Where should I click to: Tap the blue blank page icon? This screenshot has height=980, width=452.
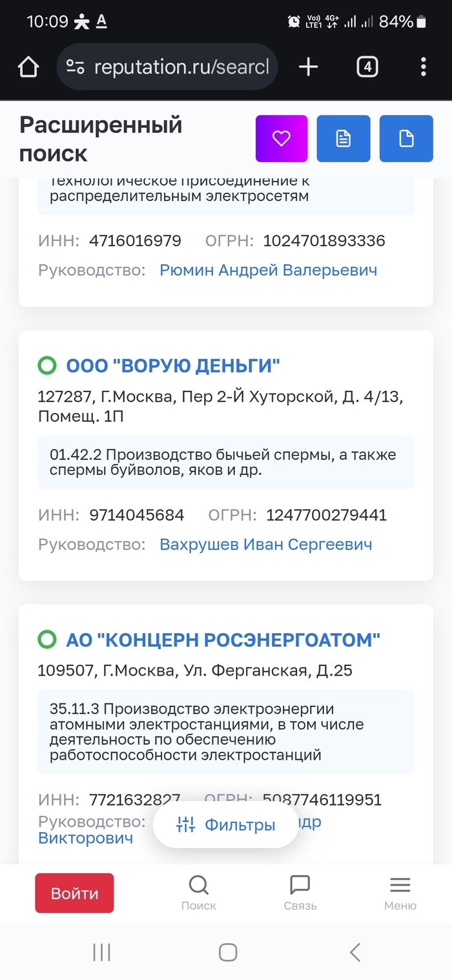point(406,138)
